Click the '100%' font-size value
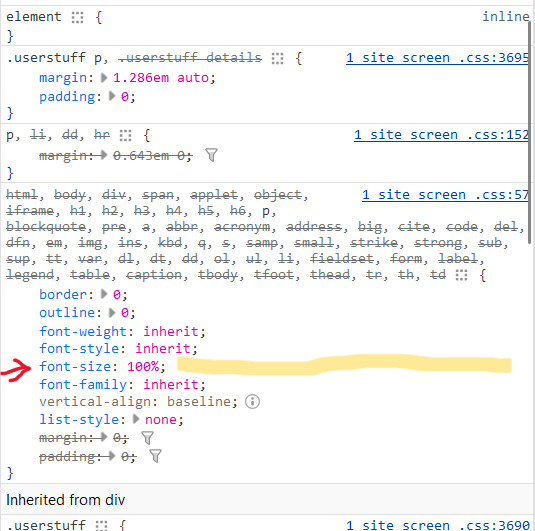Screen dimensions: 535x531 (143, 367)
